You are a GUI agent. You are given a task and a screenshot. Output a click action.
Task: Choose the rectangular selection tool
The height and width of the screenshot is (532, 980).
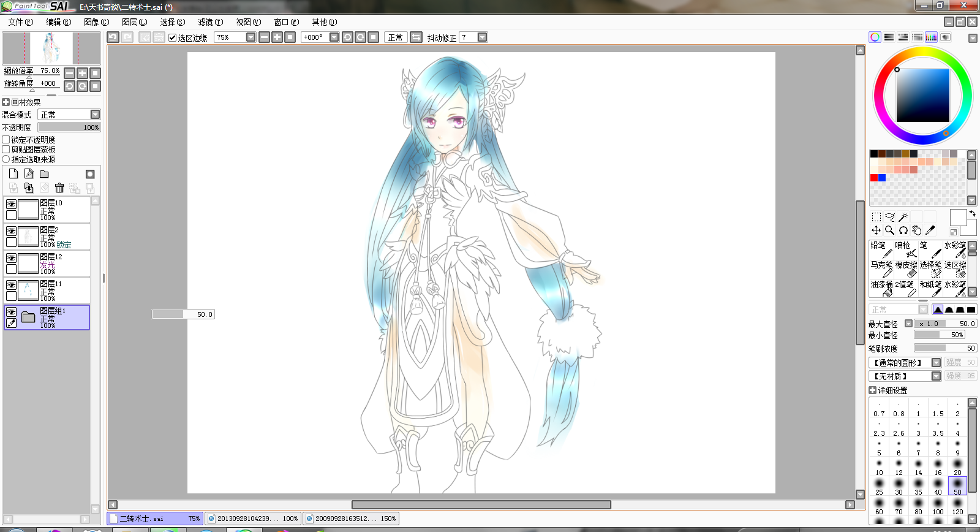coord(876,217)
